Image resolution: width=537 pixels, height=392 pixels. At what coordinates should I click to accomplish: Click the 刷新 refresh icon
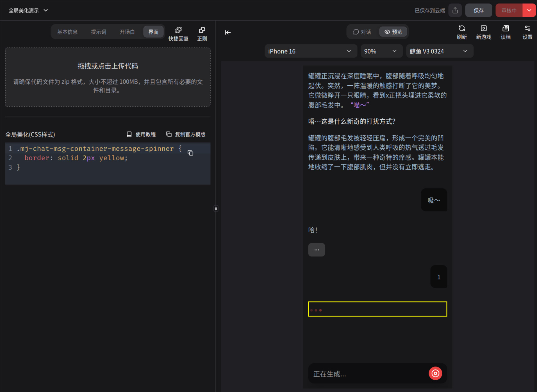coord(461,29)
